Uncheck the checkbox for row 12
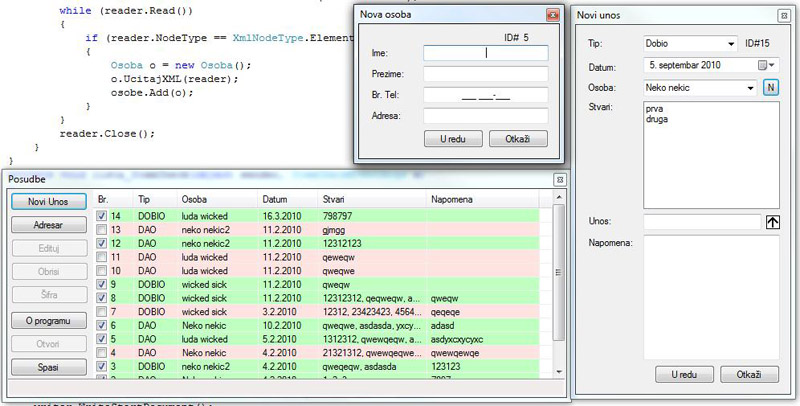This screenshot has height=406, width=800. tap(102, 243)
